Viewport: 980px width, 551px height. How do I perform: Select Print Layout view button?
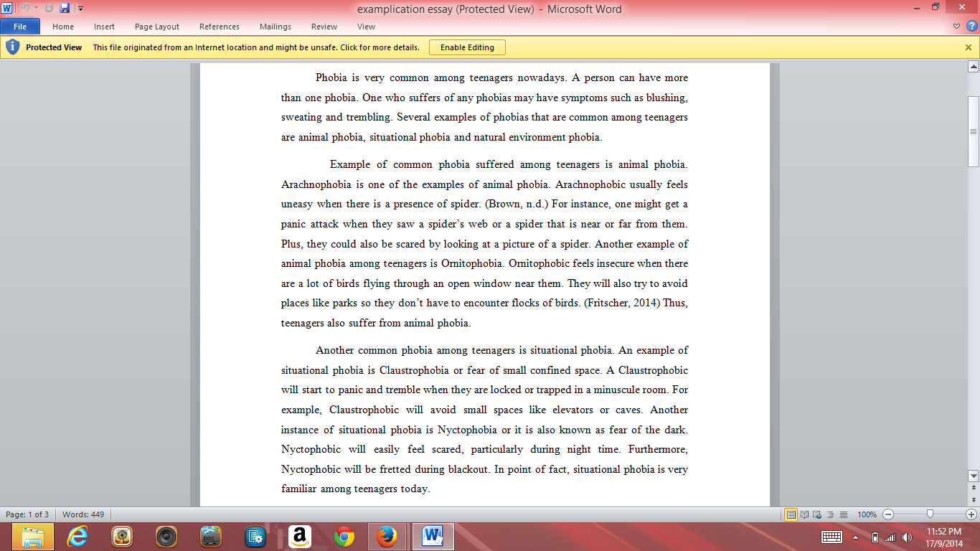(x=791, y=514)
